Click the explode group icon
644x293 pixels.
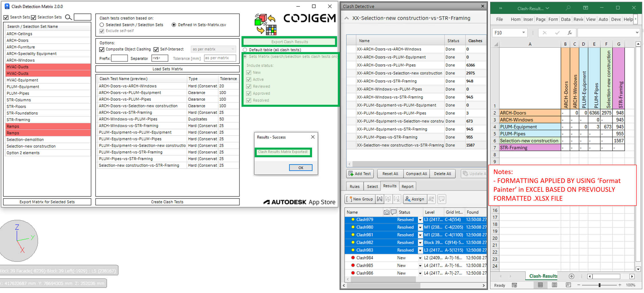[397, 199]
